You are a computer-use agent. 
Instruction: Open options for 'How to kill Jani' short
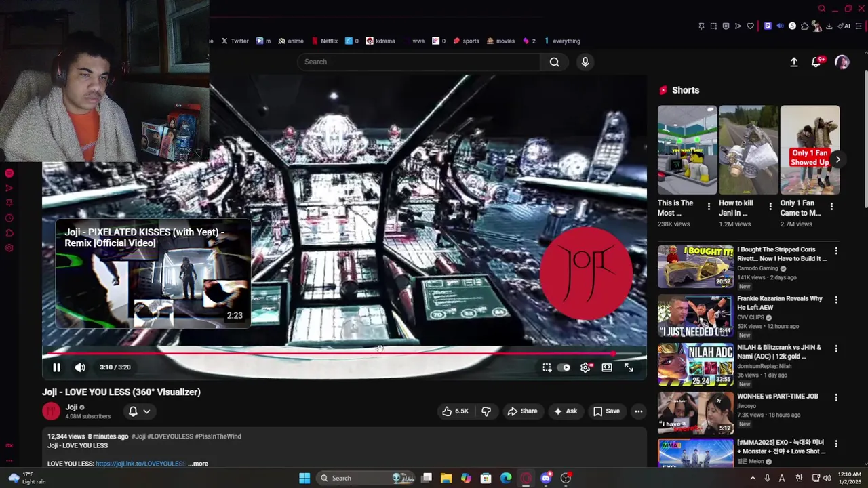(x=770, y=206)
